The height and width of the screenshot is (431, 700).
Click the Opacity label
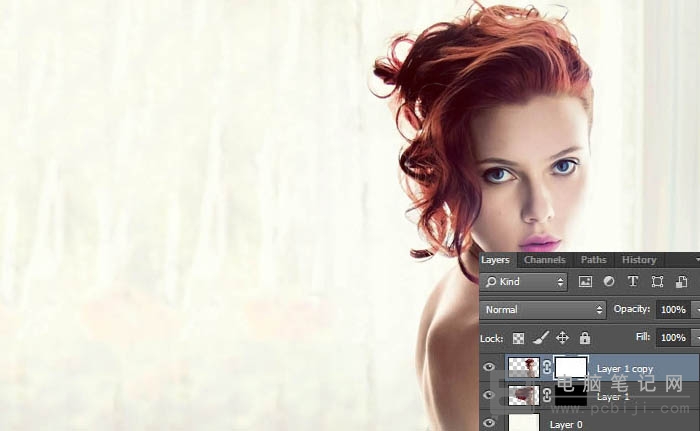point(631,309)
